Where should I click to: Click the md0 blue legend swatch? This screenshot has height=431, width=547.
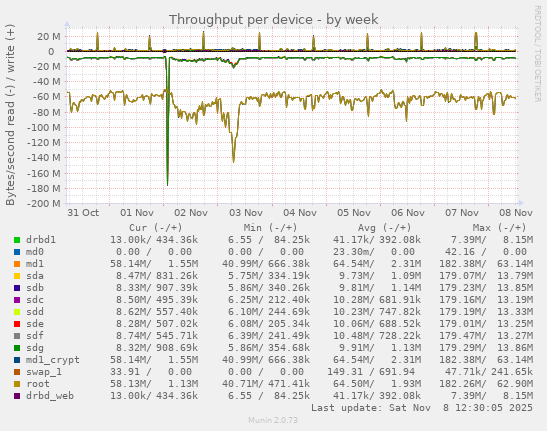(x=17, y=252)
